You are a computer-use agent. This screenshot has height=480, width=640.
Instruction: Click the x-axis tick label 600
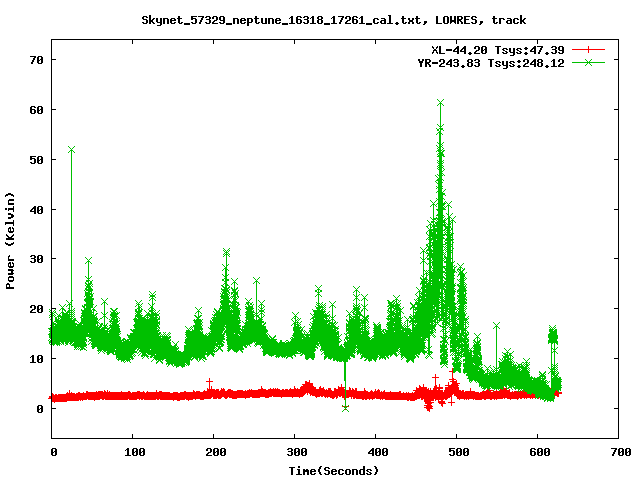pyautogui.click(x=540, y=452)
